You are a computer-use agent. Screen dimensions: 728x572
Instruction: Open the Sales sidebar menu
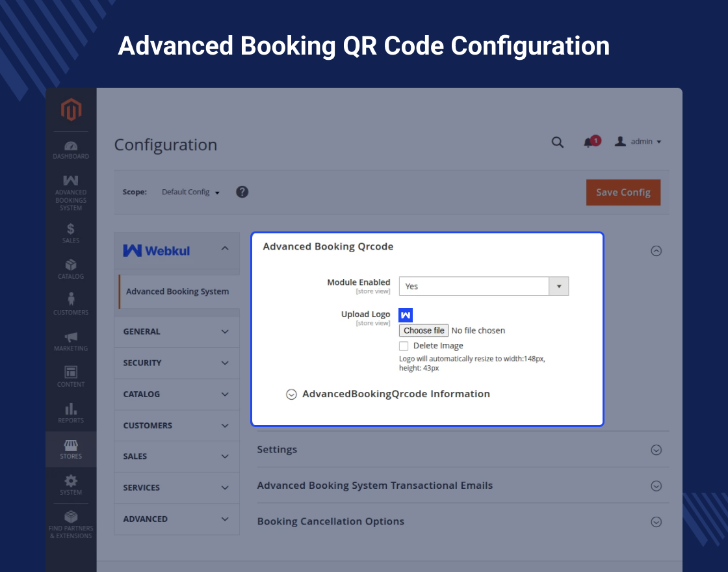(x=71, y=233)
